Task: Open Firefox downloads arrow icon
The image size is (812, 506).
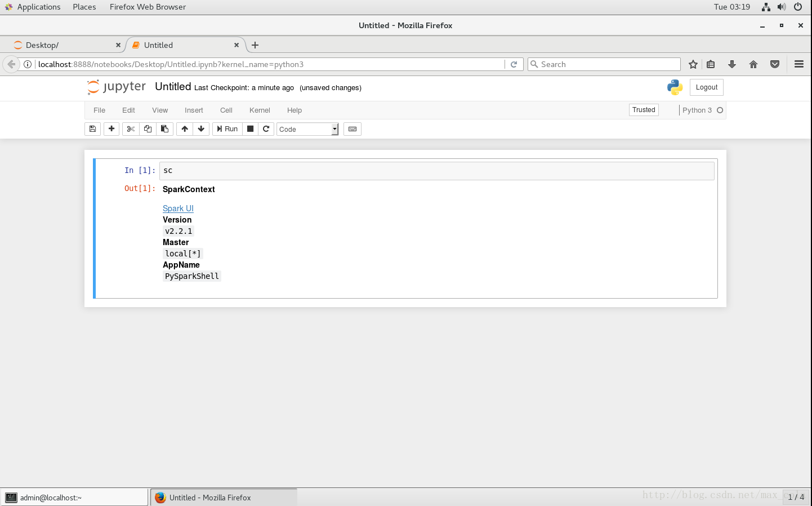Action: pos(732,64)
